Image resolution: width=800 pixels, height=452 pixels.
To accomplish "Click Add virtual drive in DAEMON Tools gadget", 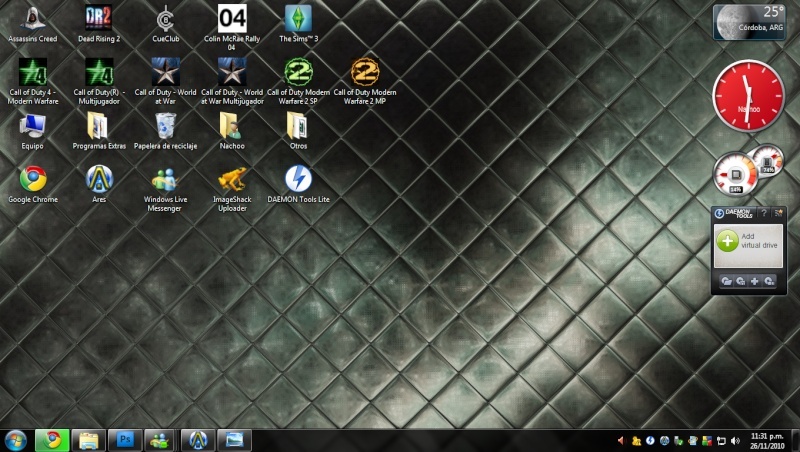I will click(x=748, y=246).
